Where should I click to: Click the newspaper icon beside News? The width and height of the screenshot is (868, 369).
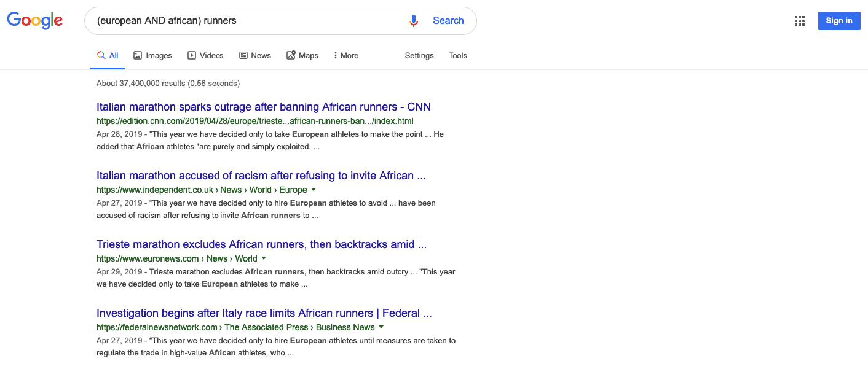tap(243, 55)
